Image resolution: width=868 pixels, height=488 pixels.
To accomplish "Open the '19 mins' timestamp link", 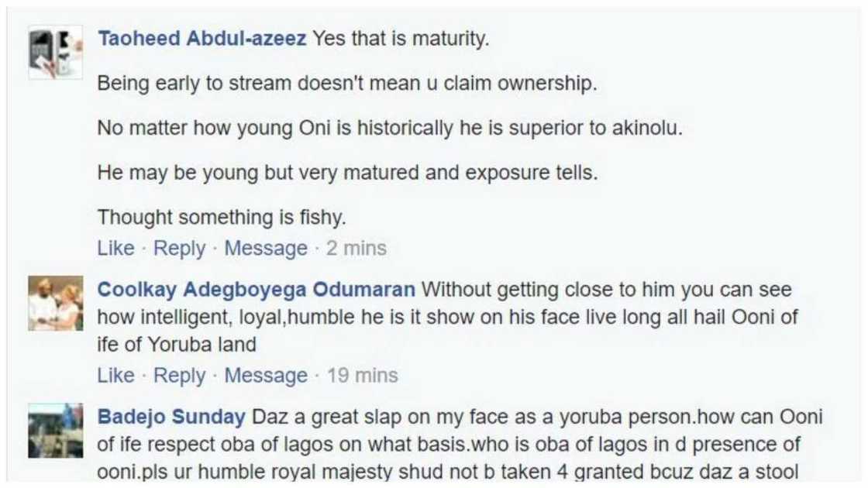I will tap(364, 375).
